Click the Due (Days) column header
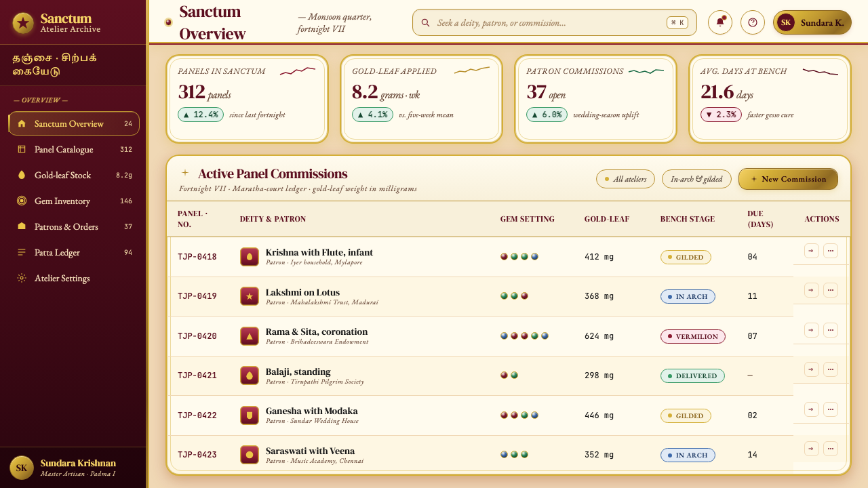This screenshot has height=488, width=868. click(760, 219)
